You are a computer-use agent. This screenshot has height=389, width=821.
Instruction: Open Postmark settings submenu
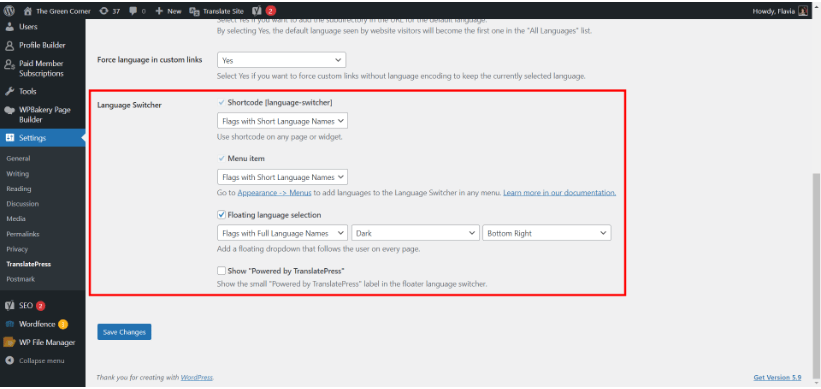pyautogui.click(x=20, y=280)
